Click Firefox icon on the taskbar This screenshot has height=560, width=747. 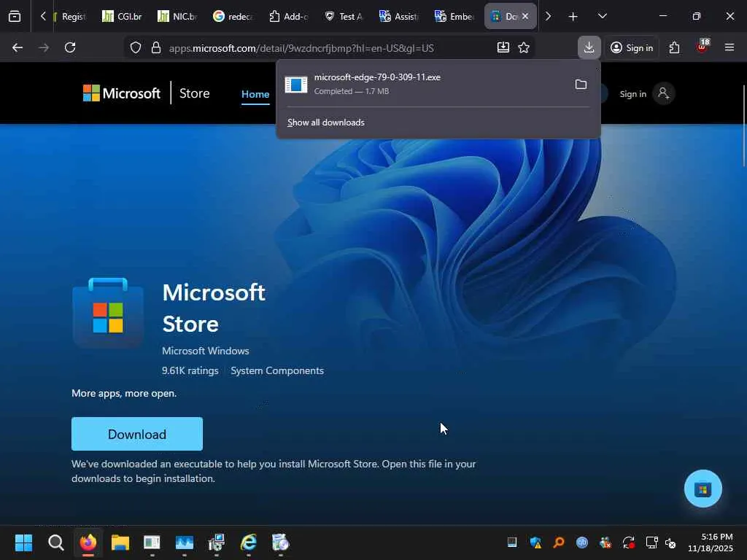click(88, 542)
